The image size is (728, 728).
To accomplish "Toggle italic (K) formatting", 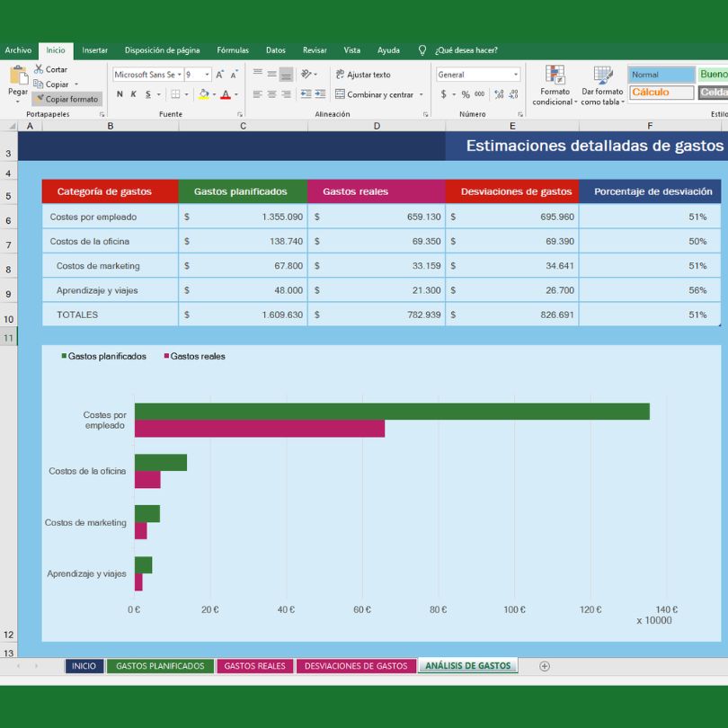I will tap(133, 94).
